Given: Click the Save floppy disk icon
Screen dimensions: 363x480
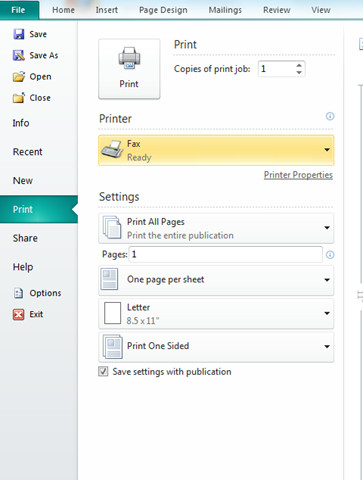Looking at the screenshot, I should pyautogui.click(x=19, y=34).
